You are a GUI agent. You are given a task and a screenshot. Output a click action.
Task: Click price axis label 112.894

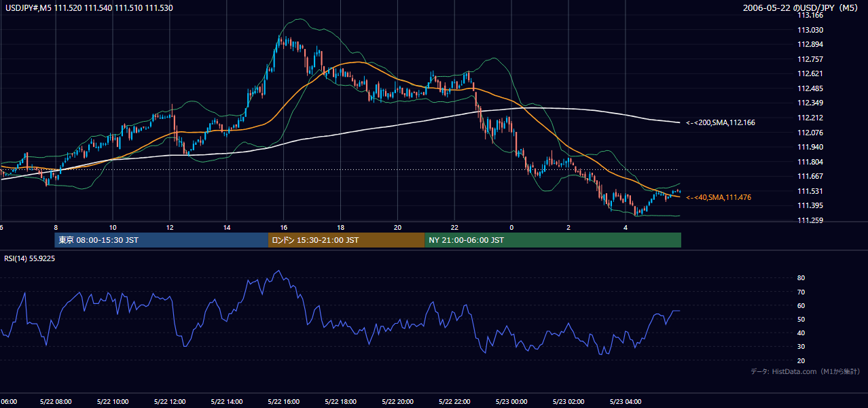click(810, 44)
